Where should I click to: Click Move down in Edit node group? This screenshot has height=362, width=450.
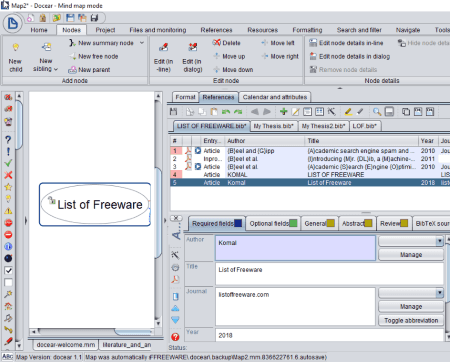click(x=233, y=70)
